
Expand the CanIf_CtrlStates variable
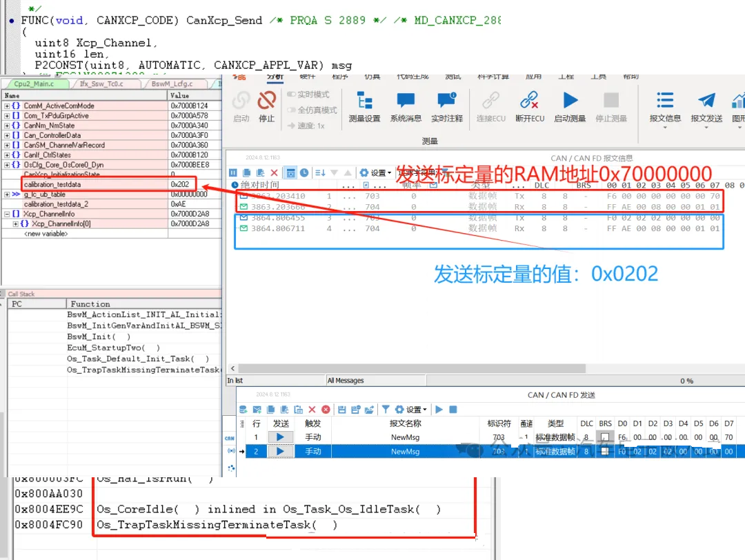pyautogui.click(x=7, y=155)
